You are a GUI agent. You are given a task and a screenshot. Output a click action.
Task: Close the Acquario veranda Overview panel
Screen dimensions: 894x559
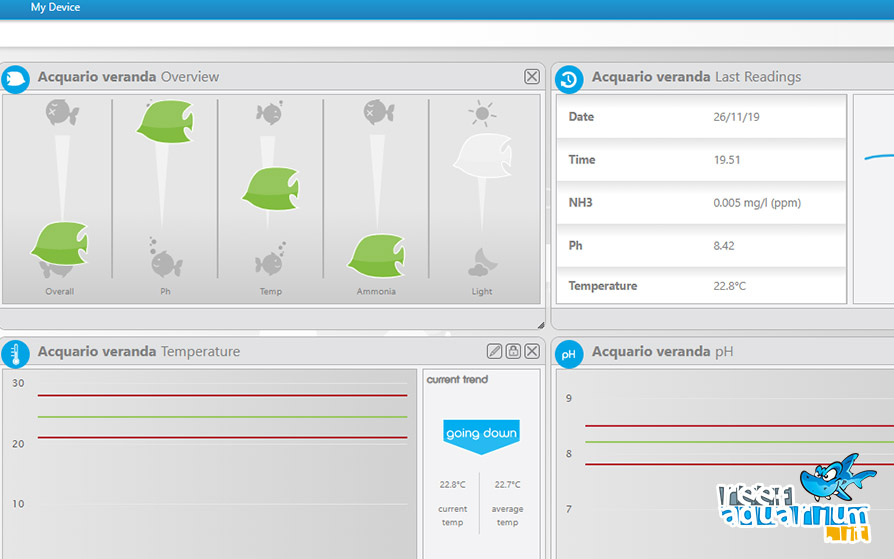click(x=531, y=76)
